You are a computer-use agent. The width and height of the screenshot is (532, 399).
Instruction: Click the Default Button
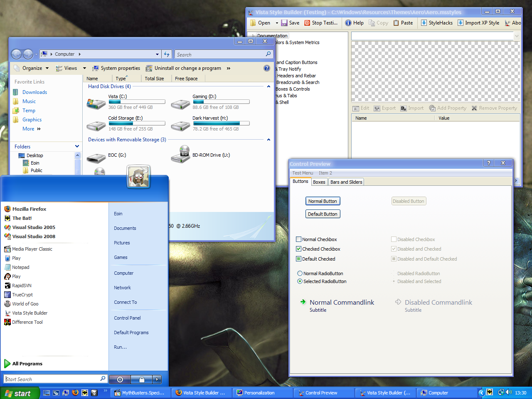click(323, 214)
